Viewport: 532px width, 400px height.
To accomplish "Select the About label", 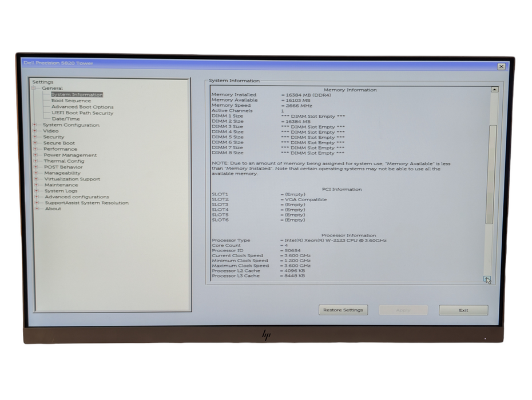I will click(x=53, y=209).
